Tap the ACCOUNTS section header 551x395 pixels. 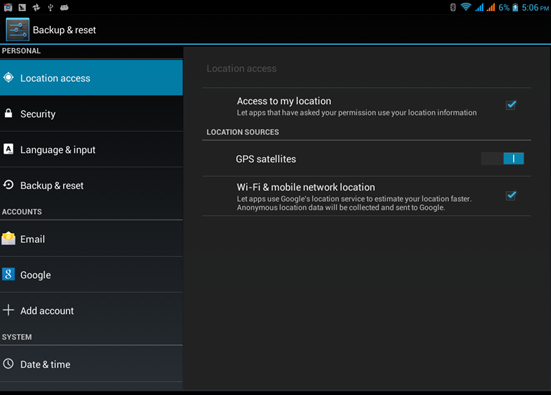22,212
